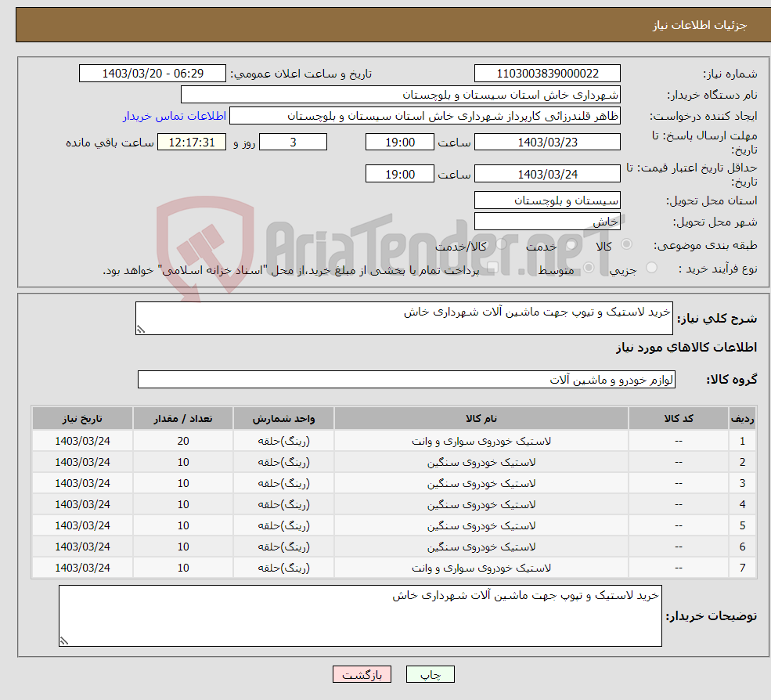
Task: Click the response deadline time field 19:00
Action: click(x=400, y=143)
